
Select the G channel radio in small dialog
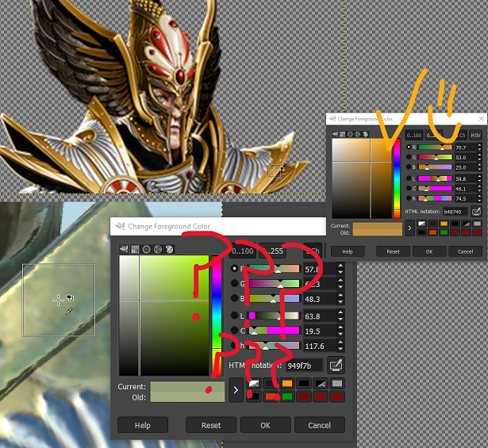tap(409, 157)
